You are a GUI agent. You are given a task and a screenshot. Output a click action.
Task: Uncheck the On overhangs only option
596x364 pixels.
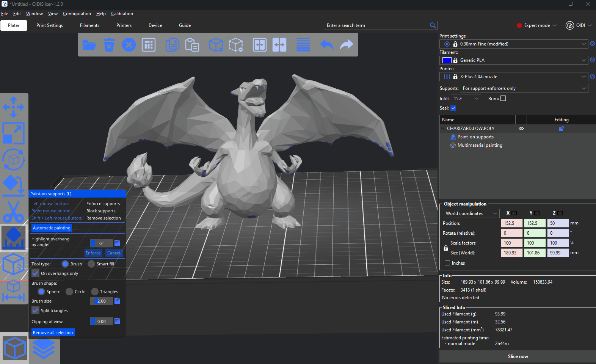tap(36, 273)
